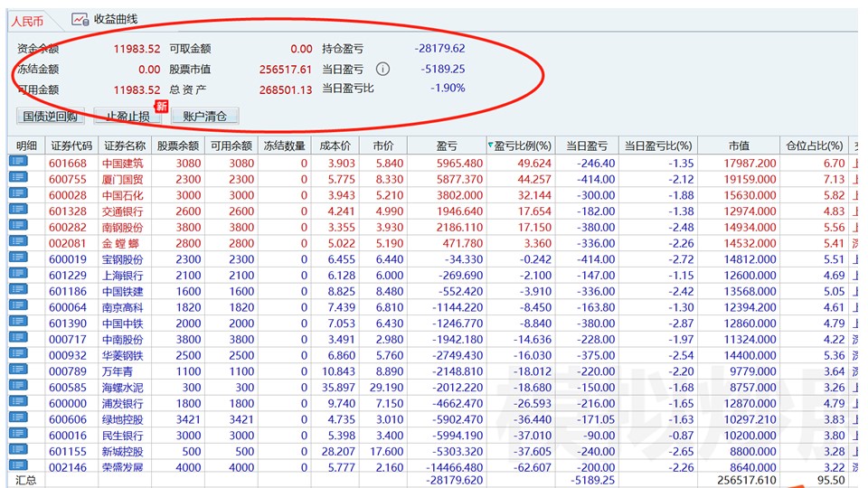Image resolution: width=868 pixels, height=488 pixels.
Task: Open detail icon for 601390 中国中铁
Action: (x=18, y=322)
